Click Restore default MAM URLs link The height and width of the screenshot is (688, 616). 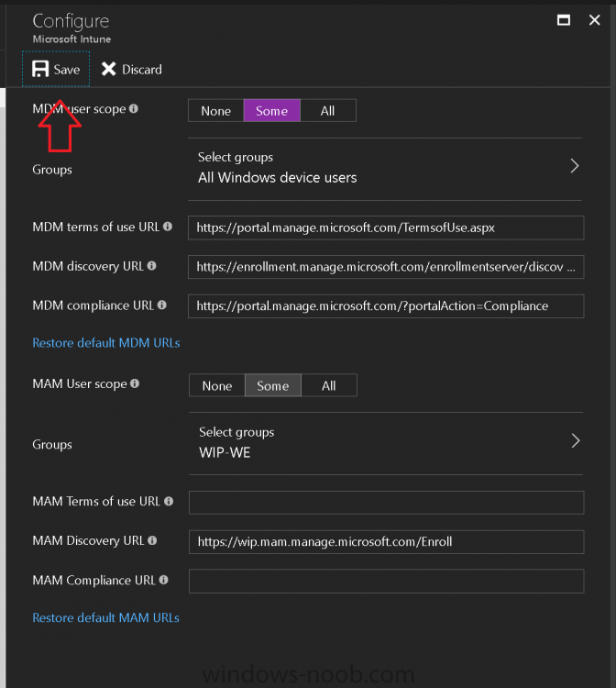(105, 617)
